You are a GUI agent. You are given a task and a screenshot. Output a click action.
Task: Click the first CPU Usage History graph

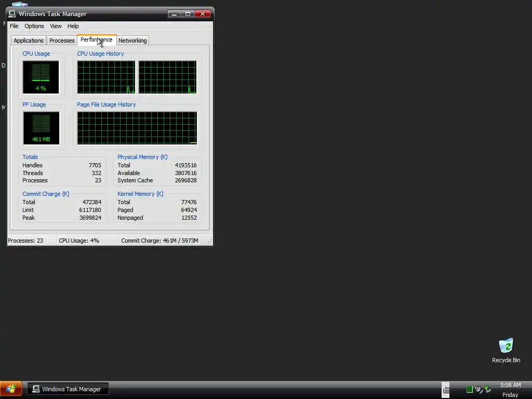106,77
